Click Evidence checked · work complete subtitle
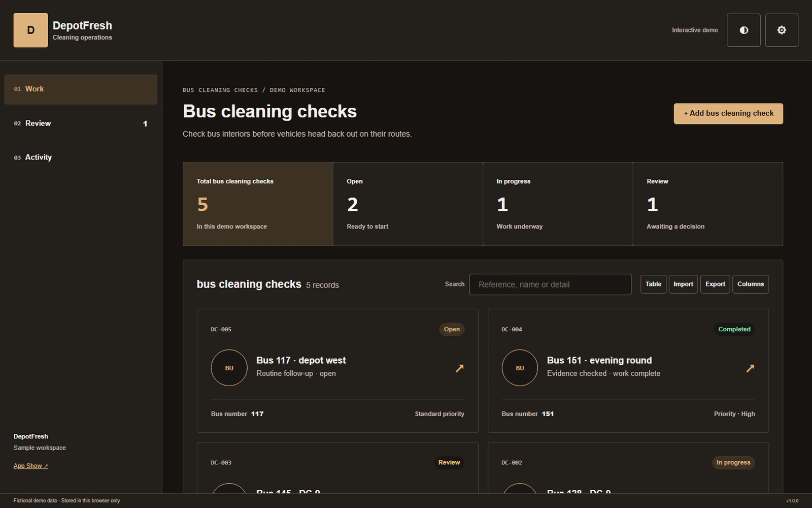This screenshot has height=508, width=812. [603, 373]
